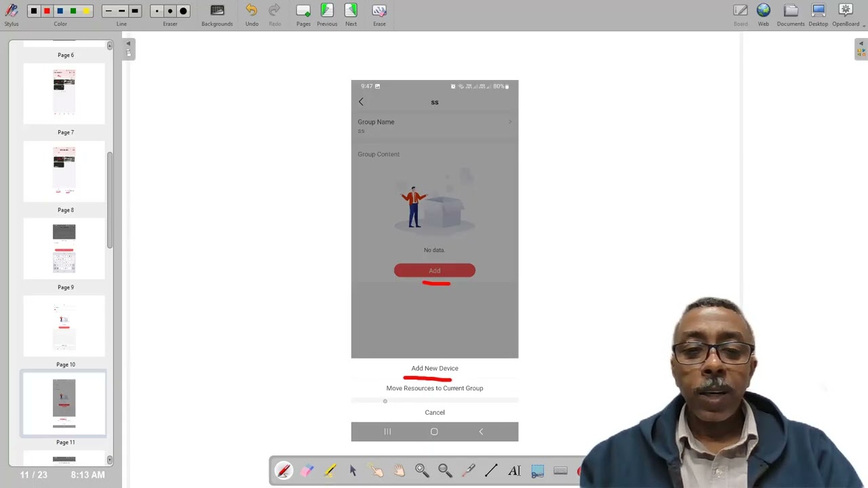Switch to Board mode

coord(741,14)
